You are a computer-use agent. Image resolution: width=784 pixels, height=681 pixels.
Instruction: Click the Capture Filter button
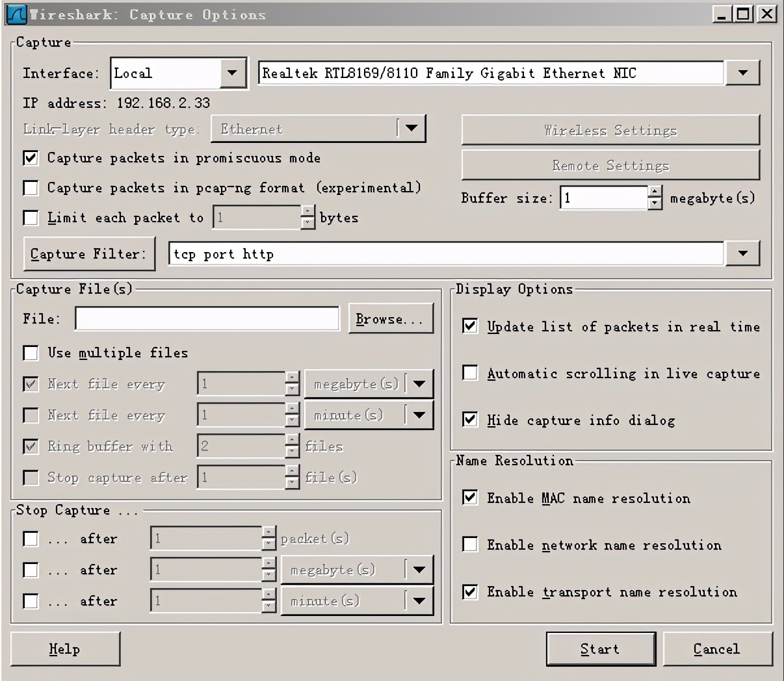click(89, 254)
